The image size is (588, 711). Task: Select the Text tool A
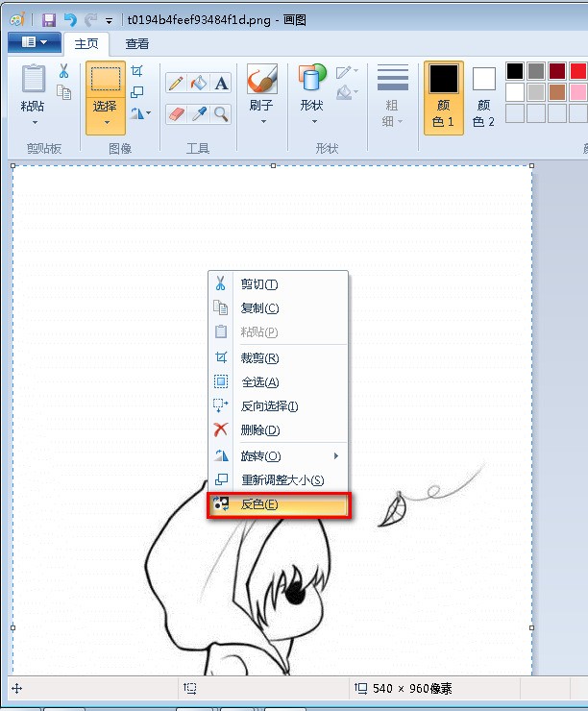pyautogui.click(x=221, y=84)
